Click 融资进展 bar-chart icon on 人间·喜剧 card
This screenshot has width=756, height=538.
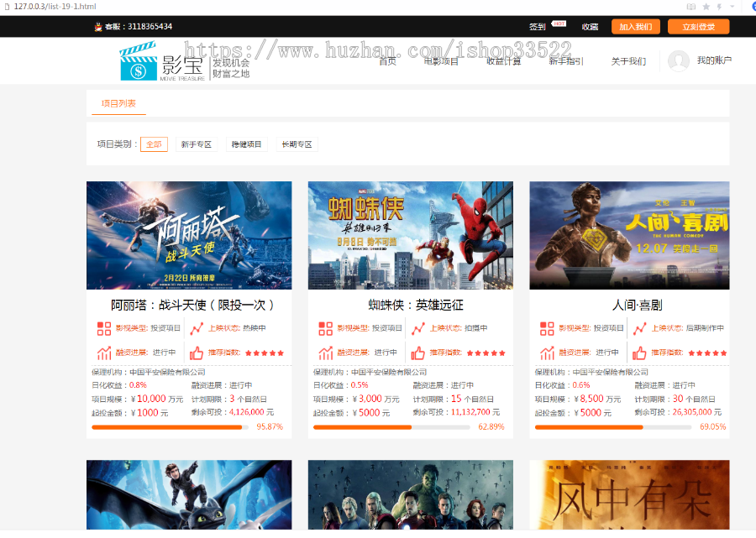[547, 353]
